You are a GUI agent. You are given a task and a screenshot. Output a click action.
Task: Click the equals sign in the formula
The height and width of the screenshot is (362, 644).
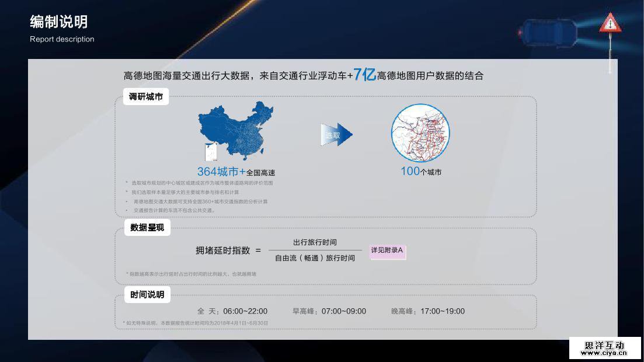coord(258,250)
